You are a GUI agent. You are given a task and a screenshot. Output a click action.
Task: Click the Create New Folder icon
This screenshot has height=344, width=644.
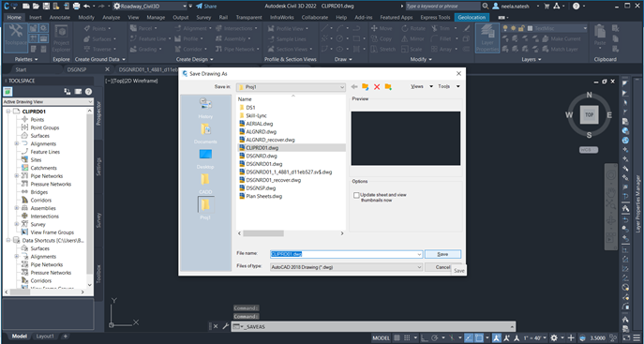pyautogui.click(x=388, y=86)
